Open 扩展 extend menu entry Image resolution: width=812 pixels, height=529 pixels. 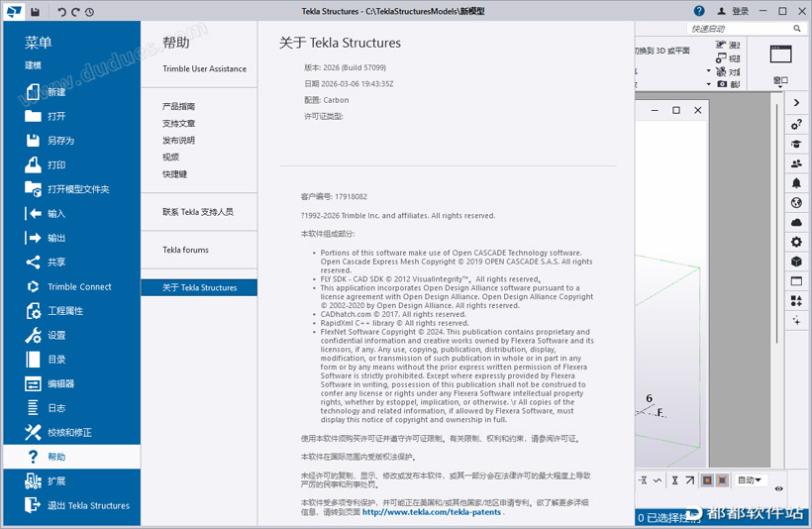coord(72,481)
